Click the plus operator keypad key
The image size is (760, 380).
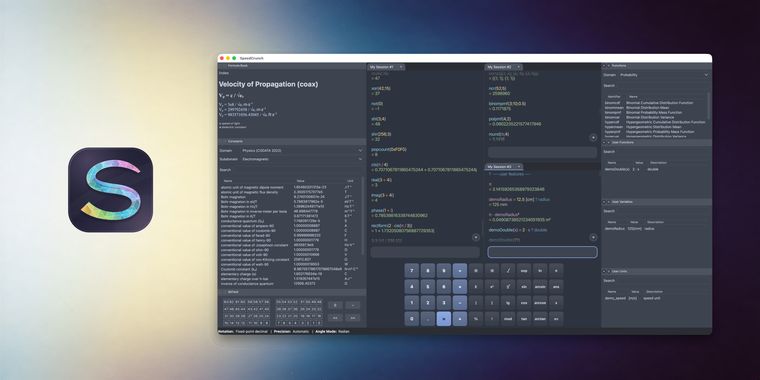tap(459, 319)
